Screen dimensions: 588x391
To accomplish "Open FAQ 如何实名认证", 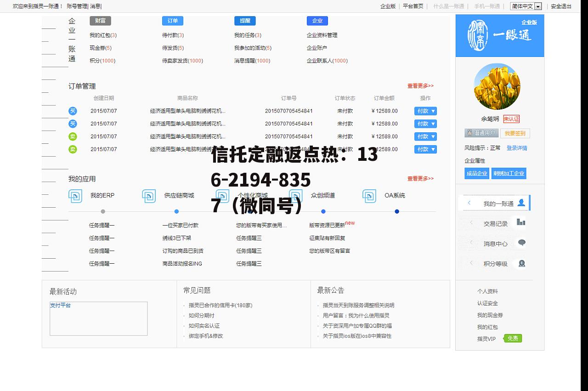I will click(x=204, y=326).
